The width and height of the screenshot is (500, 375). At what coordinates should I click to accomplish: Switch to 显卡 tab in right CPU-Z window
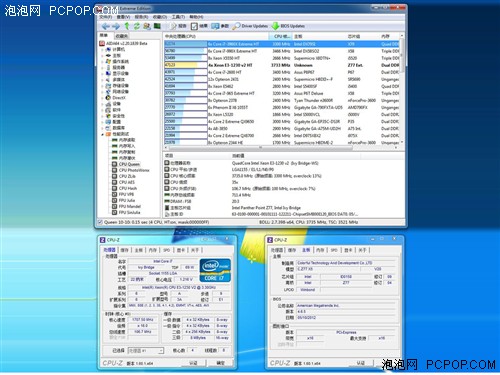pyautogui.click(x=348, y=250)
